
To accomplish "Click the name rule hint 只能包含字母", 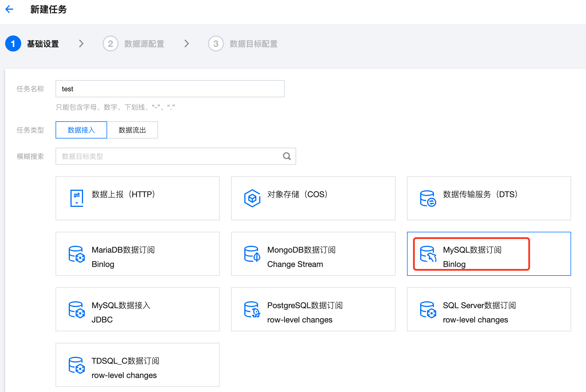I will tap(115, 107).
